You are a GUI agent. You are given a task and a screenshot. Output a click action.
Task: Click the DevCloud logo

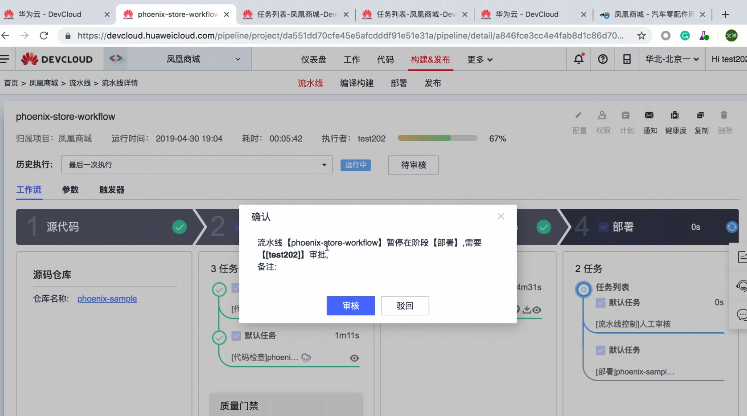coord(57,59)
